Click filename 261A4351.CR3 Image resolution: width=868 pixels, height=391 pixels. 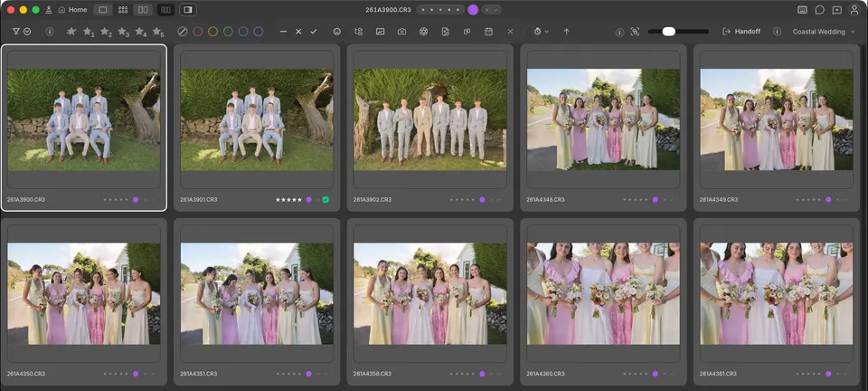click(199, 374)
